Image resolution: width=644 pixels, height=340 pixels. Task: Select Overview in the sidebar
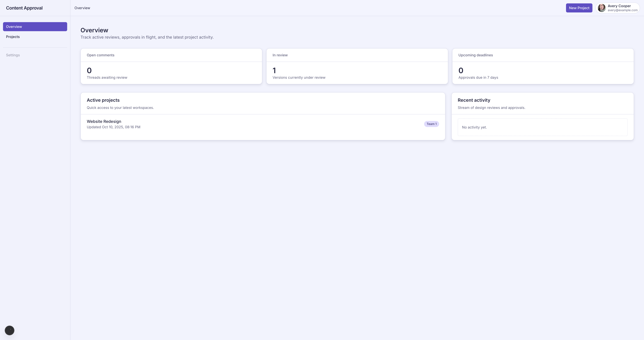(35, 27)
